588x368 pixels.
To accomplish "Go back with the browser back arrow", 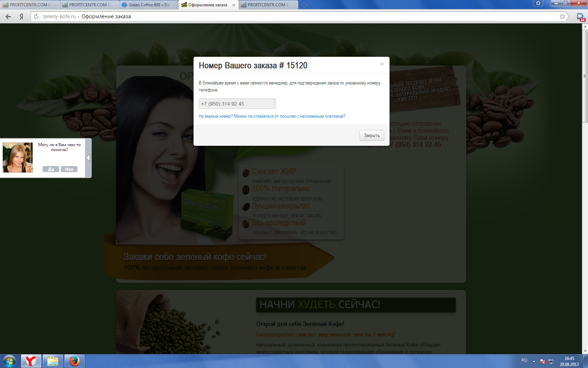I will point(8,16).
